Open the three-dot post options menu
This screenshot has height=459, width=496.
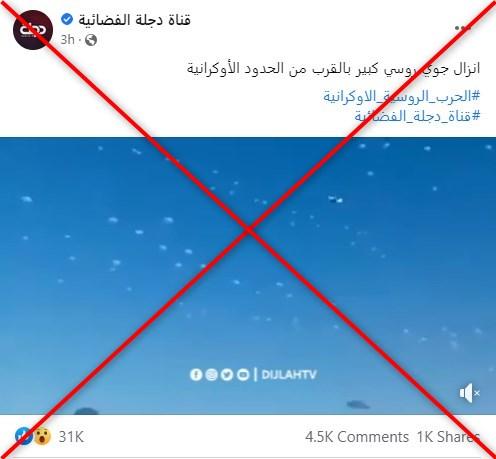point(463,28)
